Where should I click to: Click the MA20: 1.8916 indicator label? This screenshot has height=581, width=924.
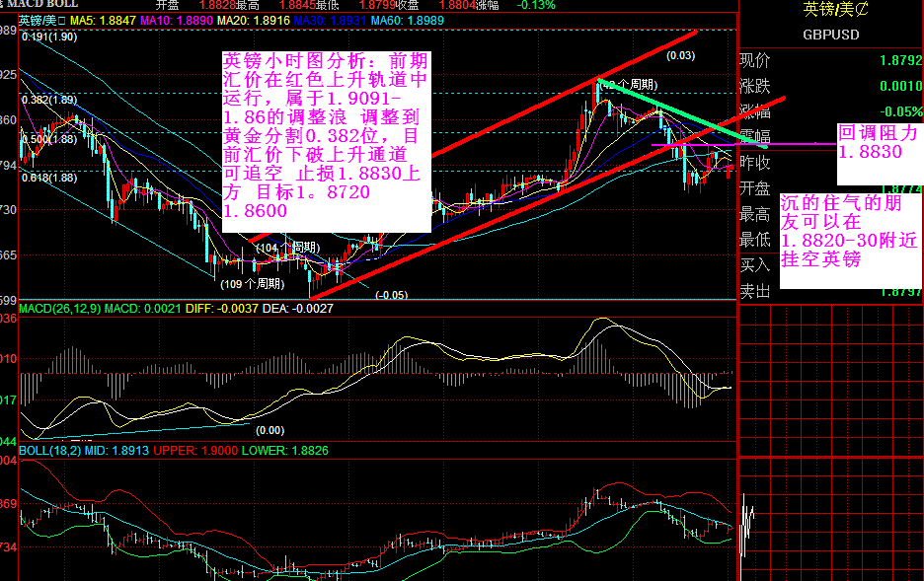tap(254, 21)
